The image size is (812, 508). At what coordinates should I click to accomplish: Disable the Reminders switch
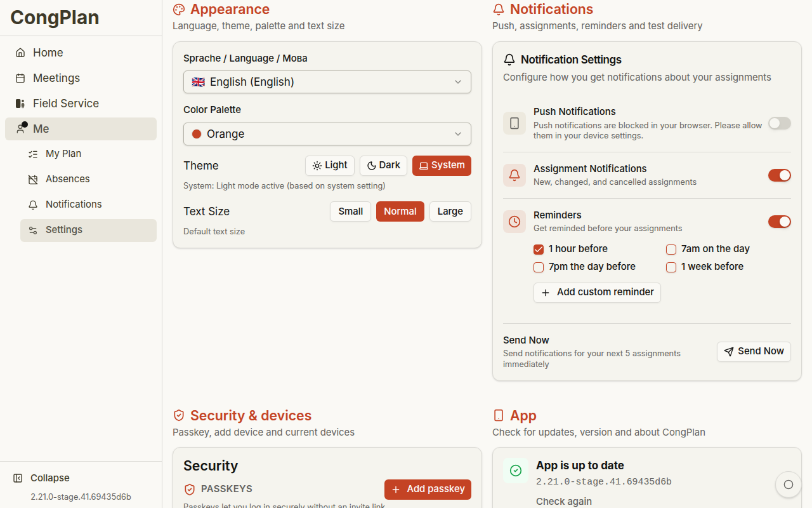click(780, 222)
